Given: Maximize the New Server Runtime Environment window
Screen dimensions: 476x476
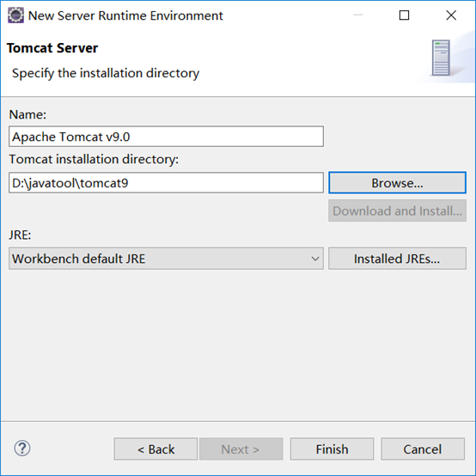Looking at the screenshot, I should tap(404, 15).
